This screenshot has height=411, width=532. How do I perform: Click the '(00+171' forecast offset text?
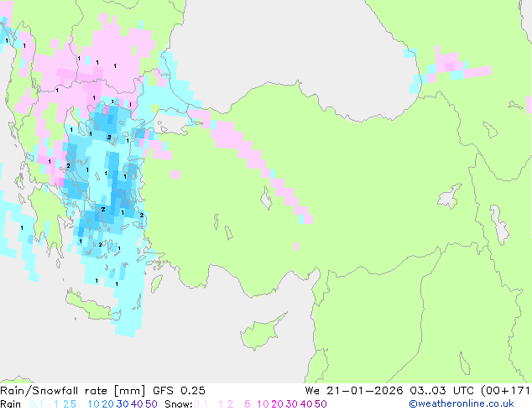[505, 391]
